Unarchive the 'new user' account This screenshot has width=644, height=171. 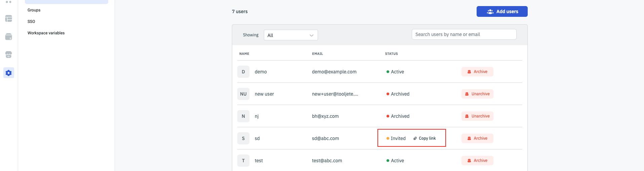pyautogui.click(x=477, y=94)
